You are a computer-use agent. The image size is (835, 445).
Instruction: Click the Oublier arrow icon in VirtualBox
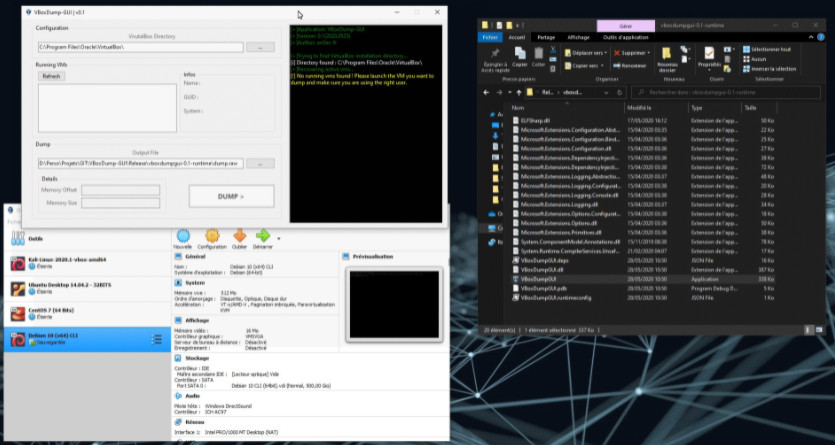coord(240,236)
